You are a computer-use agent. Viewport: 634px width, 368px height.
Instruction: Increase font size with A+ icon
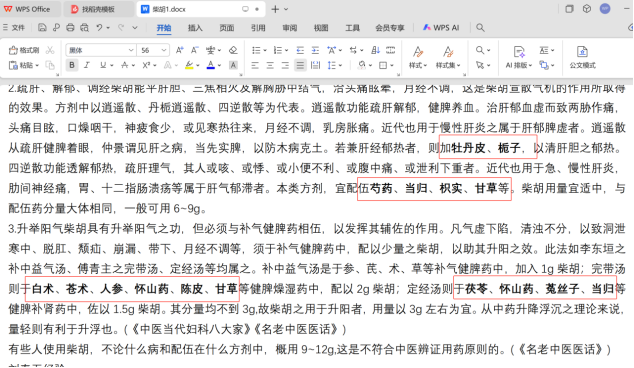tap(180, 50)
